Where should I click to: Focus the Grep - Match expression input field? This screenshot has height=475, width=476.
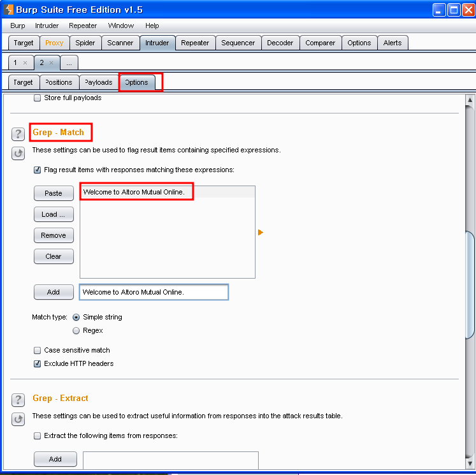[x=154, y=292]
